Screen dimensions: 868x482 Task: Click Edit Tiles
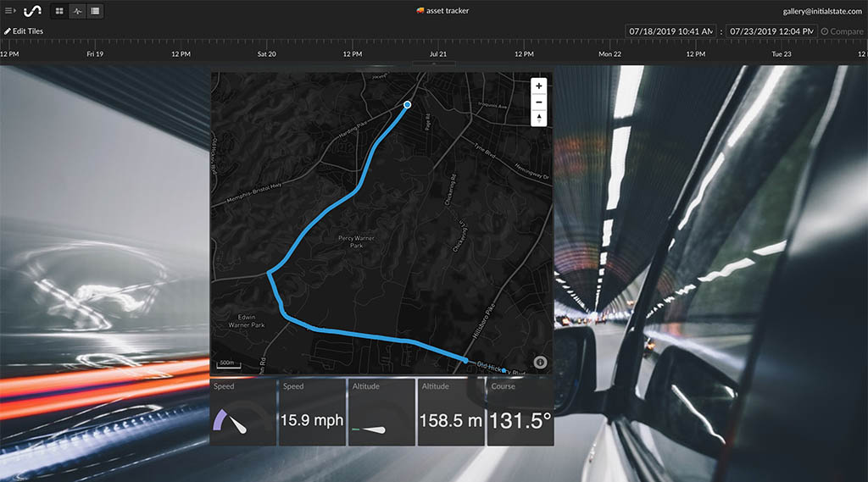24,31
